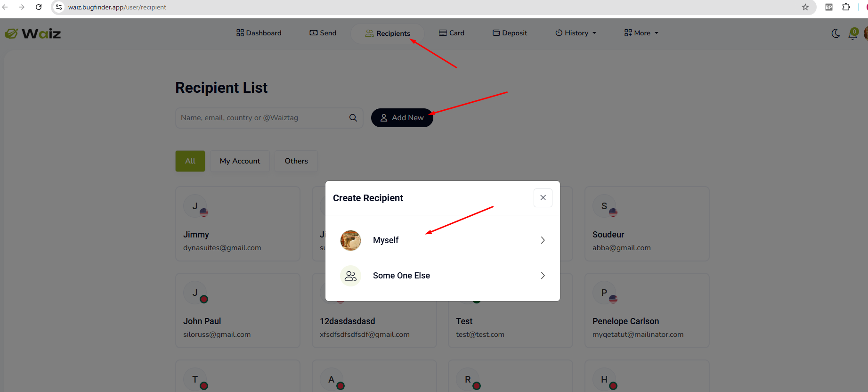Open browser extensions puzzle icon
The image size is (868, 392).
tap(846, 7)
